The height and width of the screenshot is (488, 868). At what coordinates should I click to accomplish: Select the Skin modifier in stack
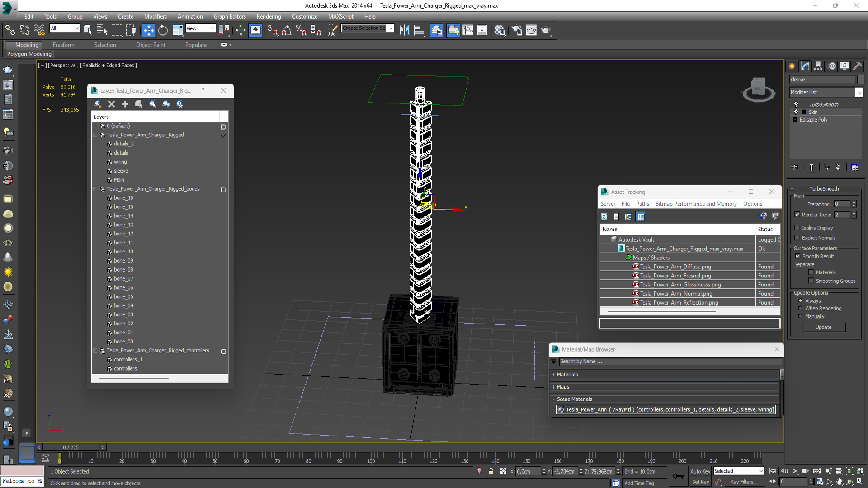(x=813, y=112)
